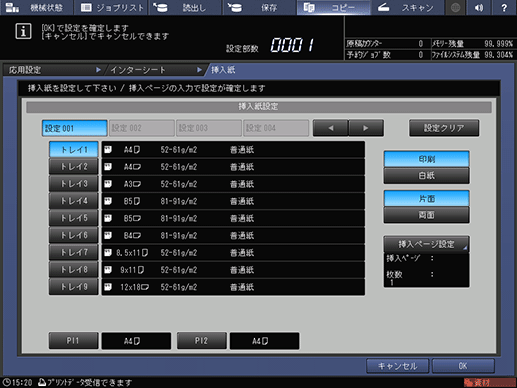
Task: Click 12x18 size text in トレイ9 row
Action: click(x=134, y=287)
